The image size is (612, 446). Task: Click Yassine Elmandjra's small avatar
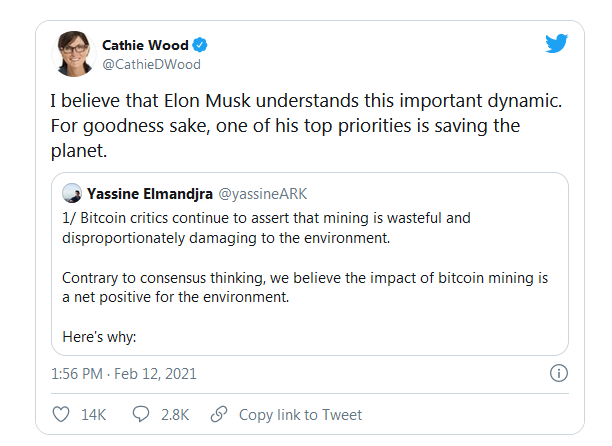pyautogui.click(x=72, y=193)
